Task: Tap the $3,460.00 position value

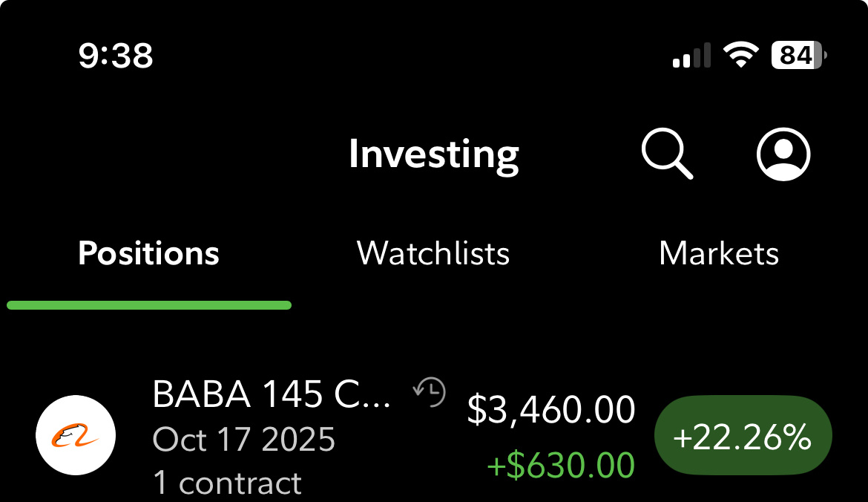Action: coord(550,409)
